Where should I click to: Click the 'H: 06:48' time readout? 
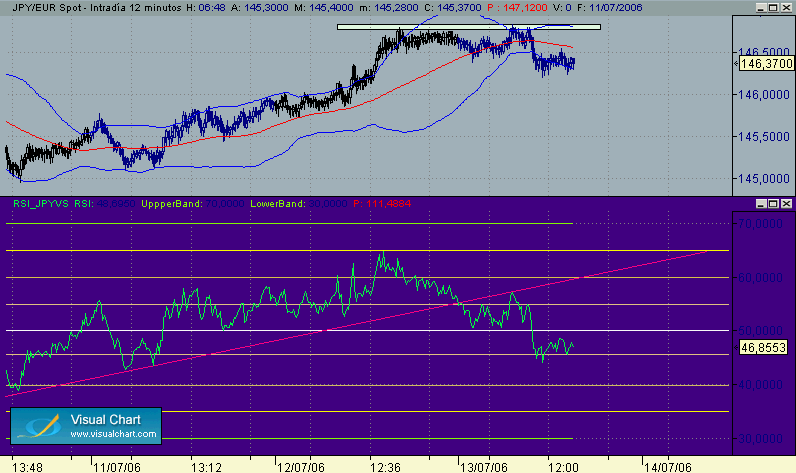pos(206,8)
